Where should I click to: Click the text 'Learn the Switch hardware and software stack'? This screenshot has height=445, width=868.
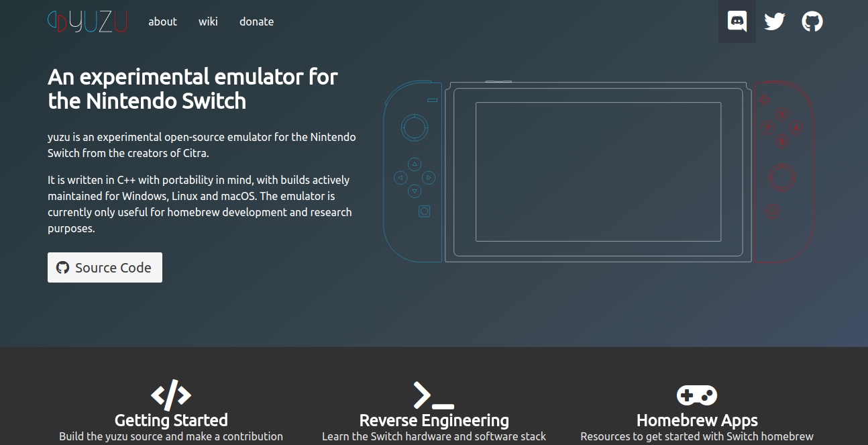(434, 436)
